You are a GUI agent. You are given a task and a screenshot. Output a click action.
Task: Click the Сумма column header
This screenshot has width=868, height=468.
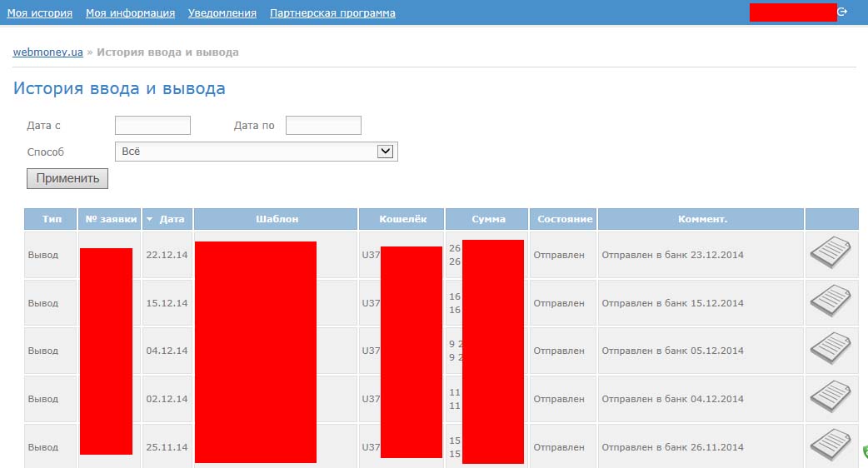coord(488,219)
